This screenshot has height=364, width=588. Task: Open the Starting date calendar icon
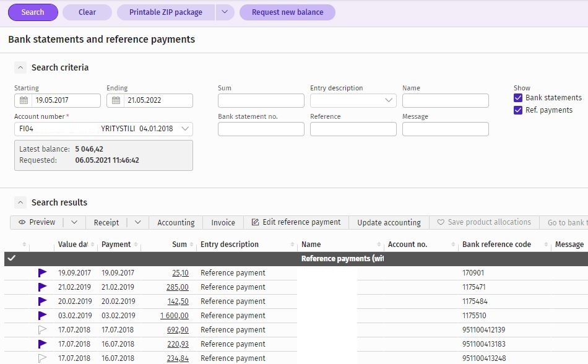[24, 100]
